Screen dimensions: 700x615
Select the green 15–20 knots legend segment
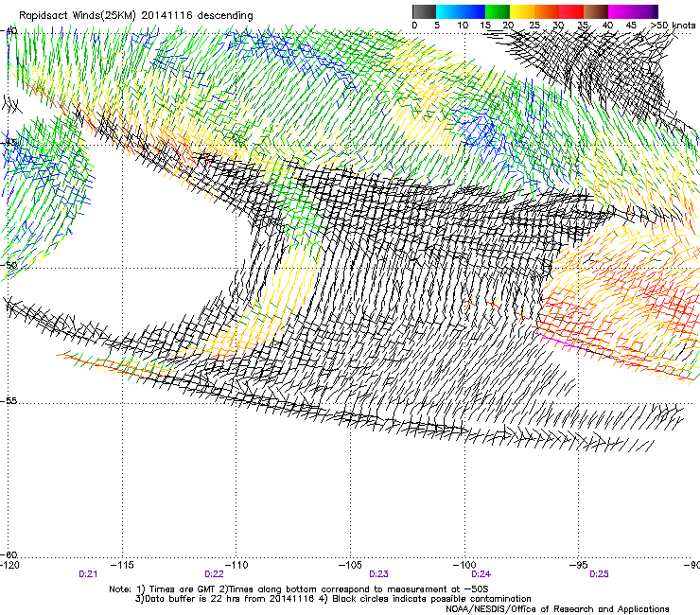pyautogui.click(x=498, y=11)
